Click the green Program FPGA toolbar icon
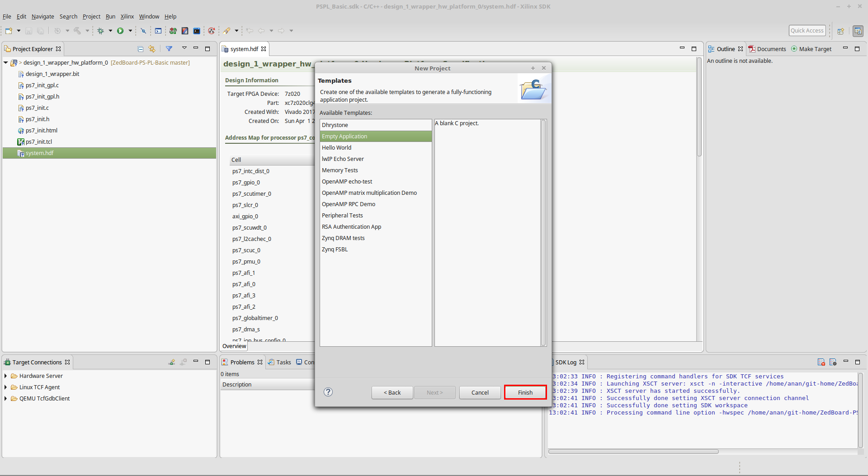This screenshot has width=868, height=476. point(173,31)
